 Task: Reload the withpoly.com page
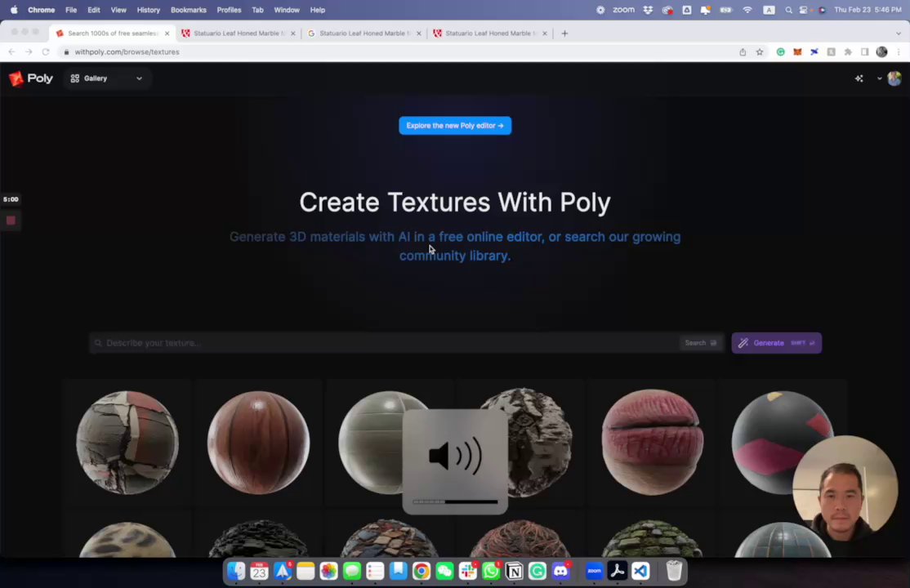(x=45, y=51)
